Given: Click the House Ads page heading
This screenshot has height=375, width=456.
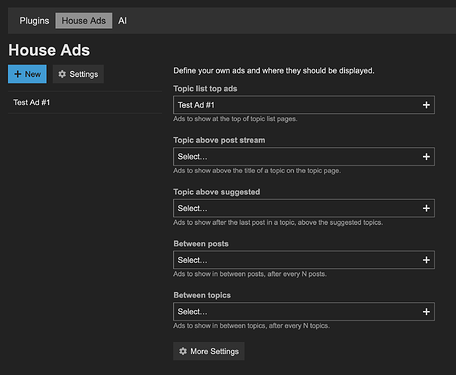Looking at the screenshot, I should click(x=49, y=50).
